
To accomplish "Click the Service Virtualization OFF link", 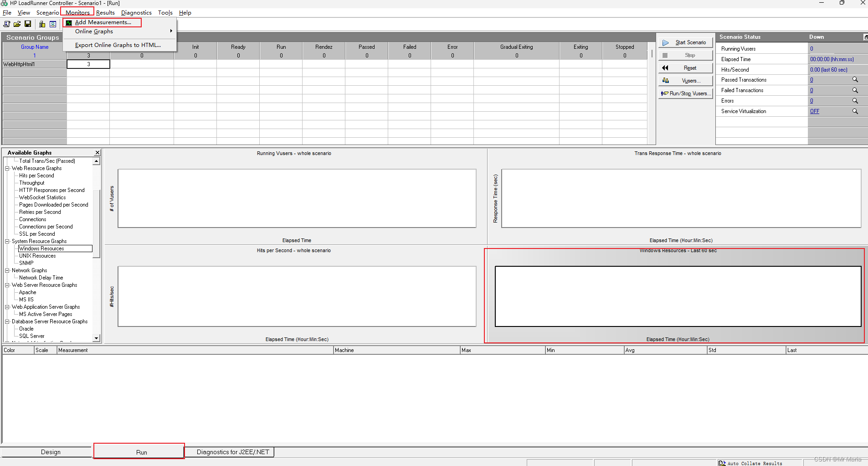I will click(x=814, y=111).
